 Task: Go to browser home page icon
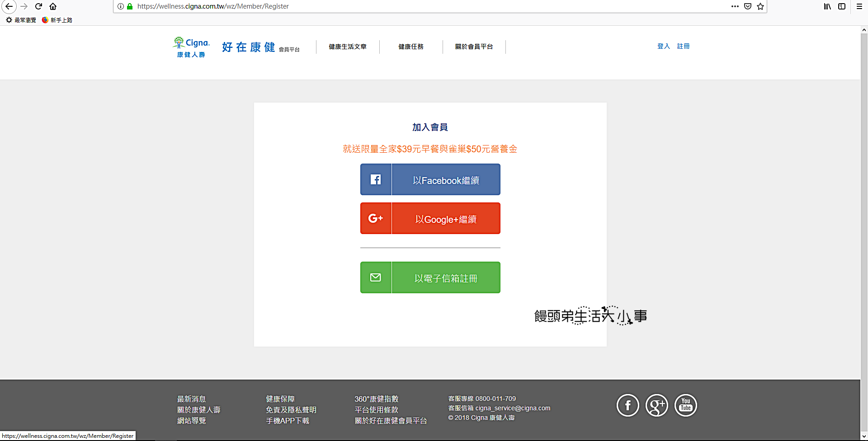(x=53, y=6)
